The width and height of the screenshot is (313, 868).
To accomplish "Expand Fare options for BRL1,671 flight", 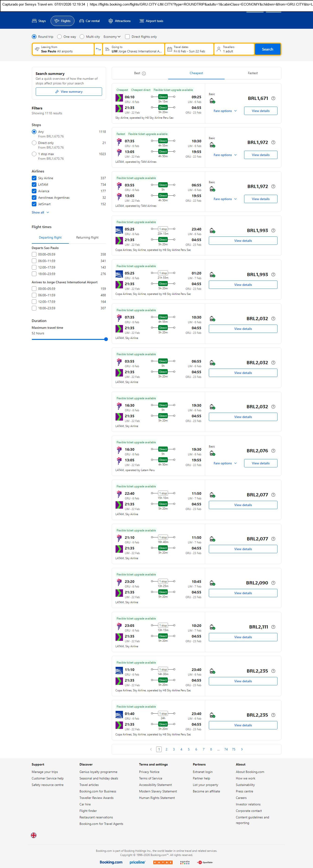I will [225, 111].
